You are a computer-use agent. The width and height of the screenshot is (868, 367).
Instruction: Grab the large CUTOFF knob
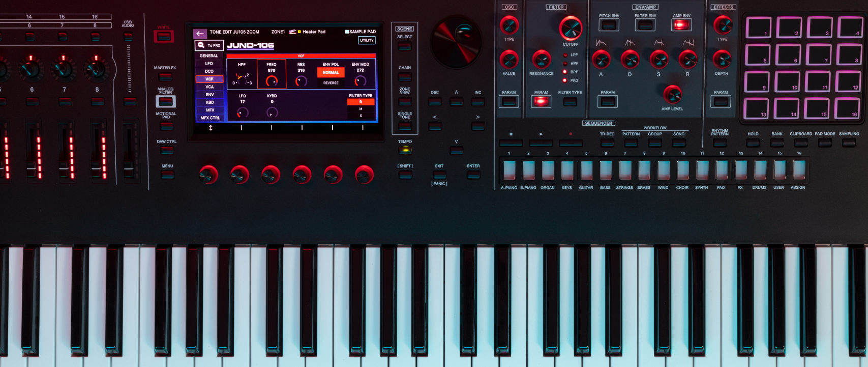point(571,28)
